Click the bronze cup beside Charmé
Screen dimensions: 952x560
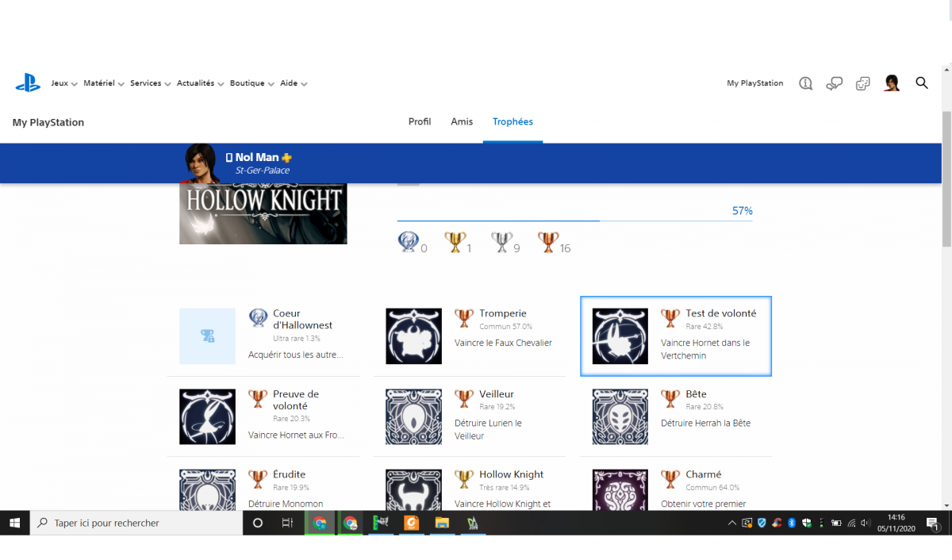click(671, 479)
